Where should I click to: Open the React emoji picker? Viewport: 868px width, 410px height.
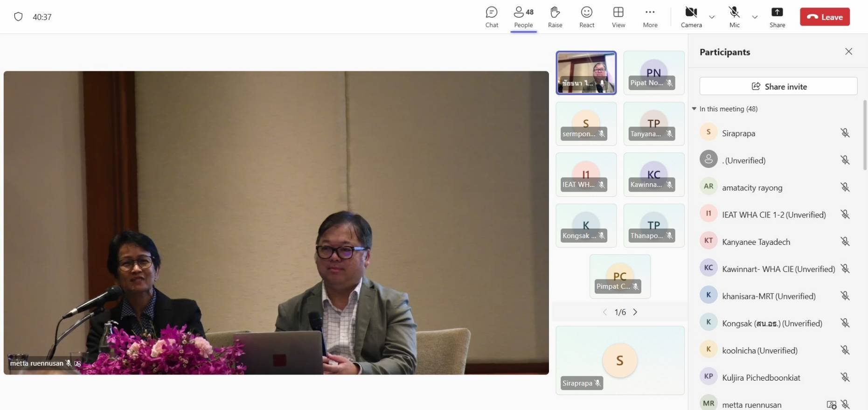click(x=586, y=17)
